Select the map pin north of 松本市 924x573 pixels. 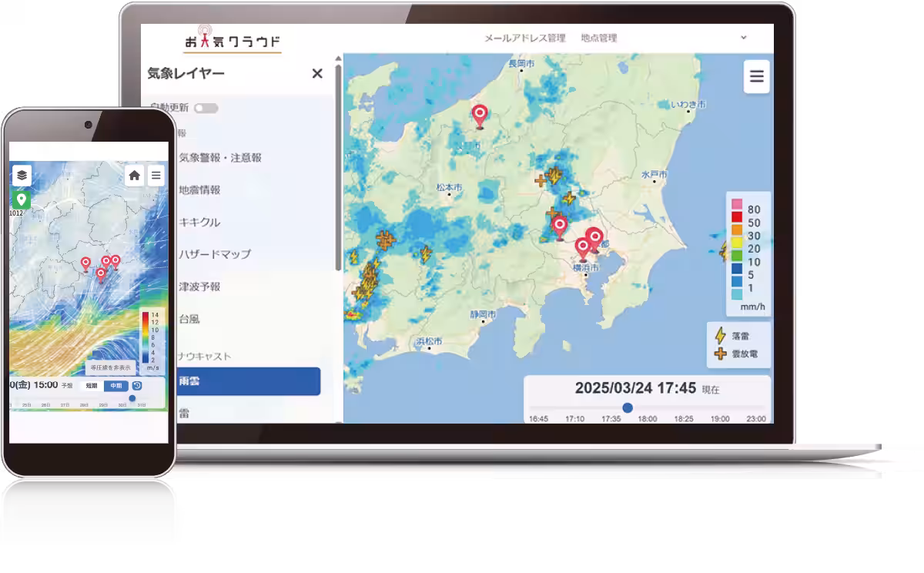click(480, 116)
